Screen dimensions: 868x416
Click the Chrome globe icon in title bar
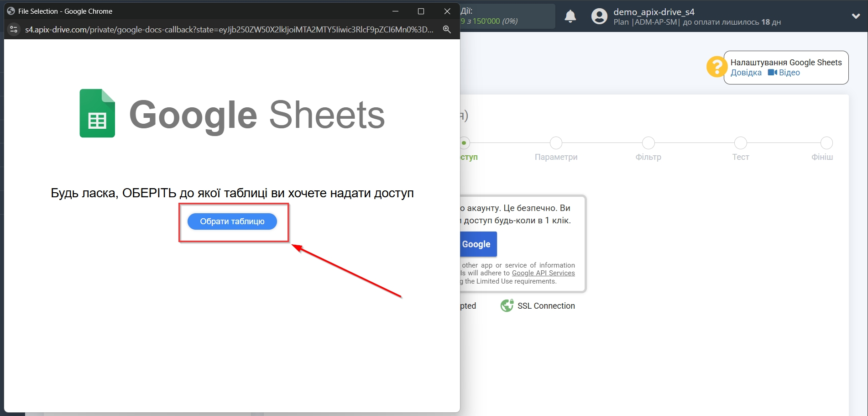[11, 11]
